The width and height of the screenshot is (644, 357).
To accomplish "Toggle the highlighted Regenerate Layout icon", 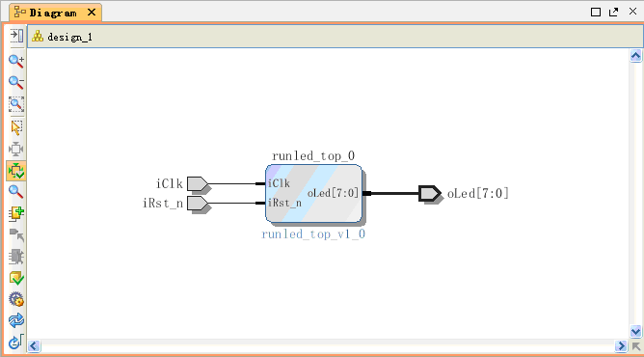I will (16, 171).
